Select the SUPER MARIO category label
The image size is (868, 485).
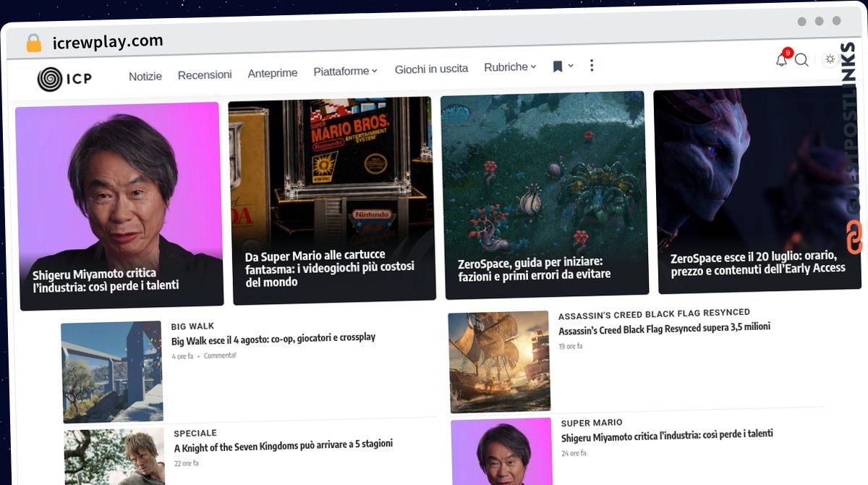pos(592,423)
